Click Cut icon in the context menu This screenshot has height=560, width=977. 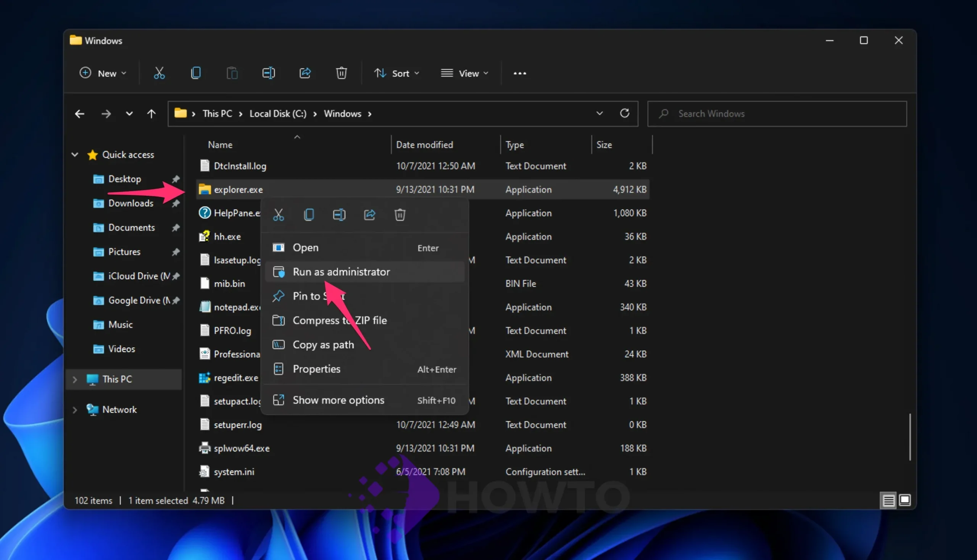point(278,215)
